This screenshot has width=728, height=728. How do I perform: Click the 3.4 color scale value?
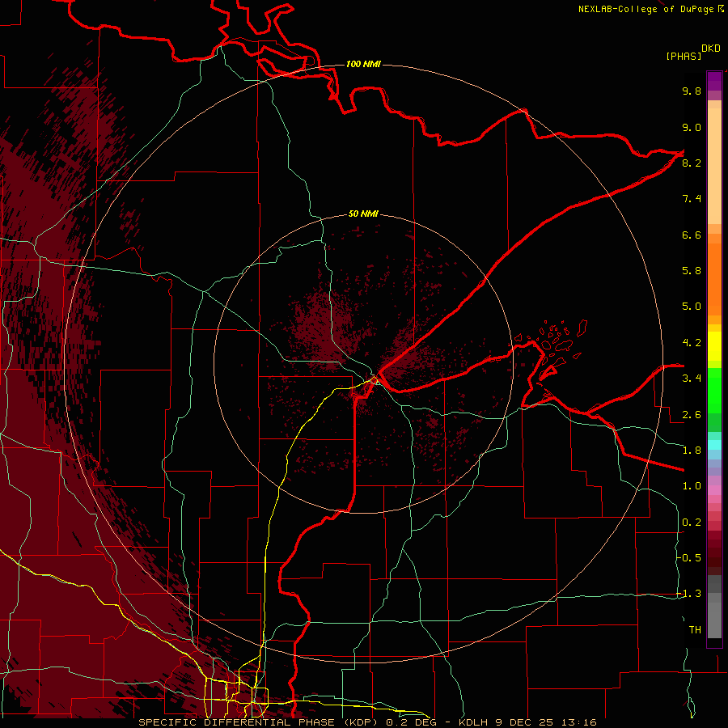click(x=692, y=379)
